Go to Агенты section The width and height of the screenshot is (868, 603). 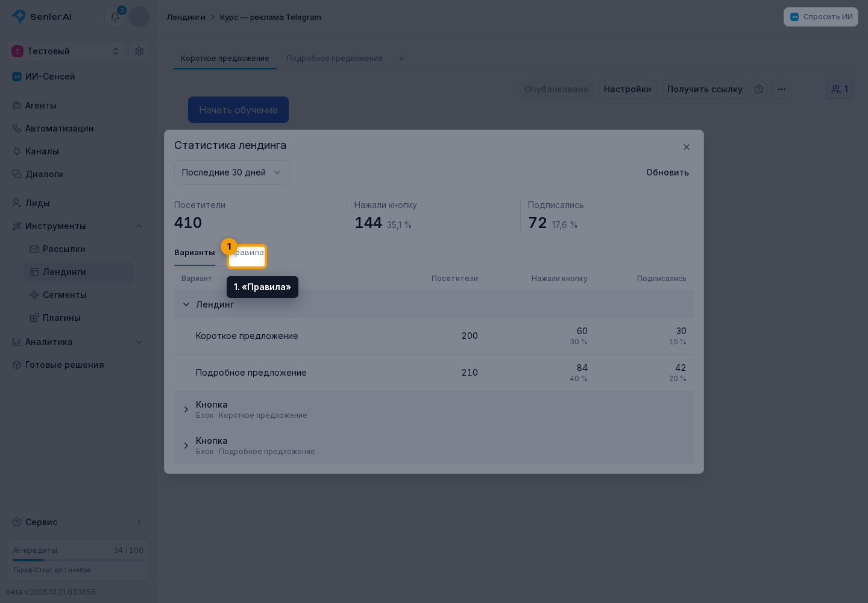click(78, 106)
